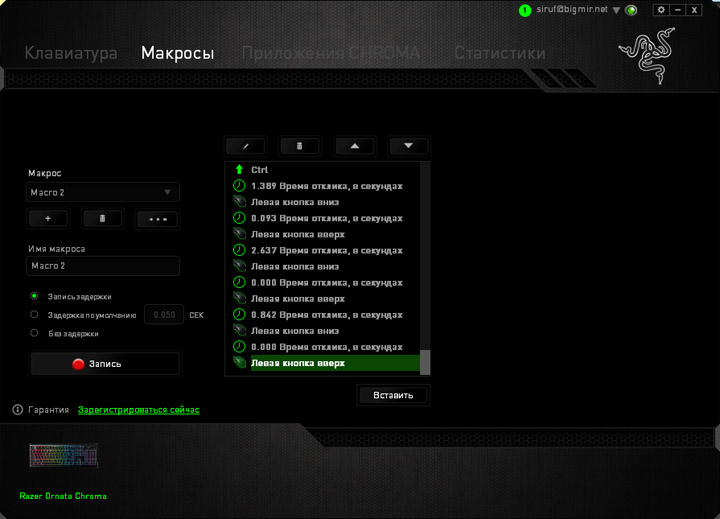
Task: Select highlighted 'Левая кнопка вверх' last row
Action: coord(322,363)
